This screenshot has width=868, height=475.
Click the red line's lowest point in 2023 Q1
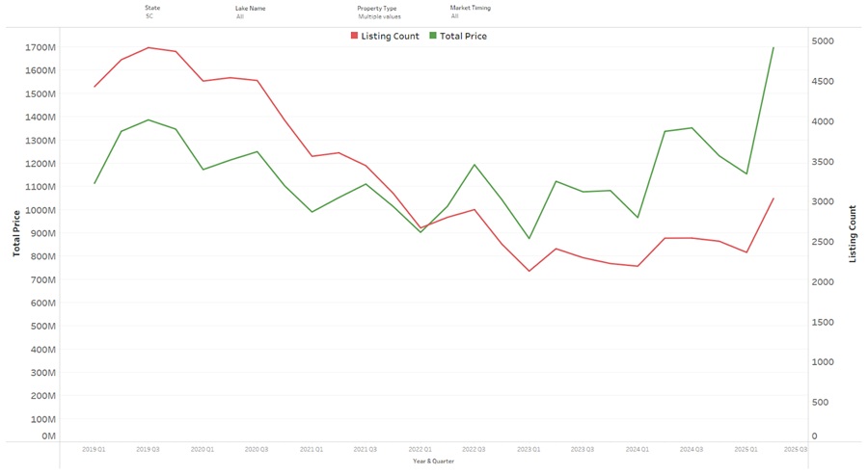pyautogui.click(x=529, y=271)
